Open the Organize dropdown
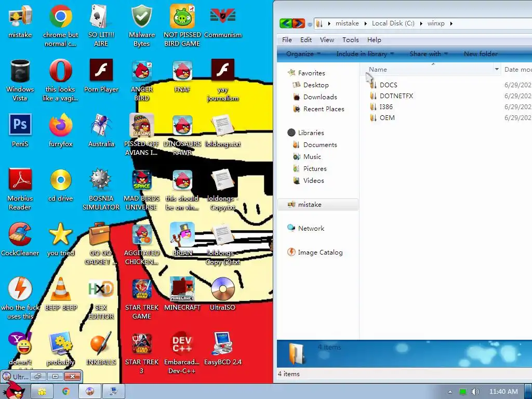 [x=303, y=54]
